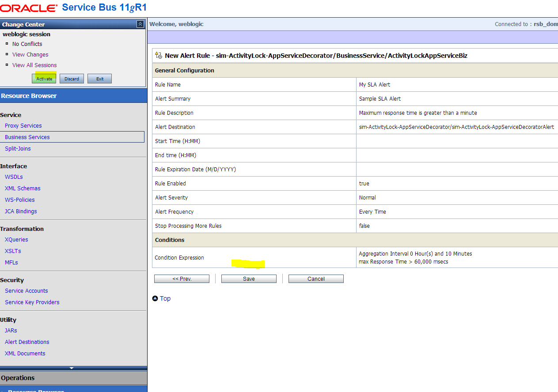Open WSDLs under Interface

point(14,177)
